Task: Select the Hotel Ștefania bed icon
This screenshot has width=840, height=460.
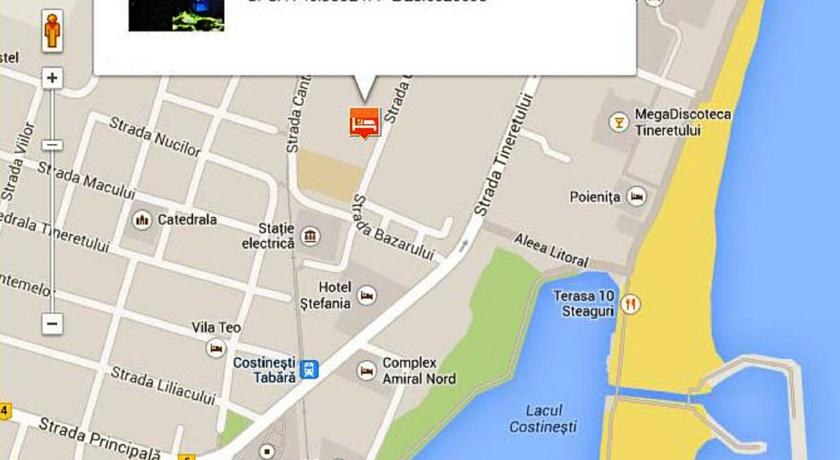Action: [x=367, y=296]
